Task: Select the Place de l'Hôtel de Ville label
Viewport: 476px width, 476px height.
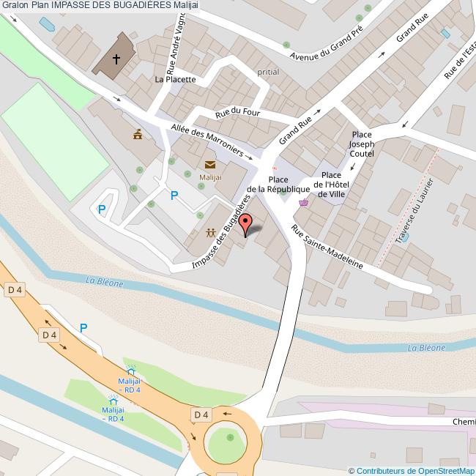Action: [331, 185]
